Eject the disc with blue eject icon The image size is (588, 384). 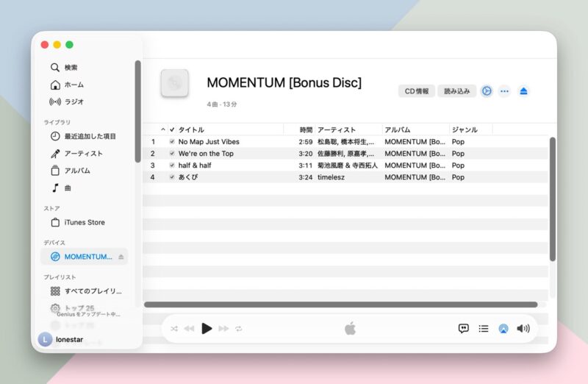pos(523,91)
